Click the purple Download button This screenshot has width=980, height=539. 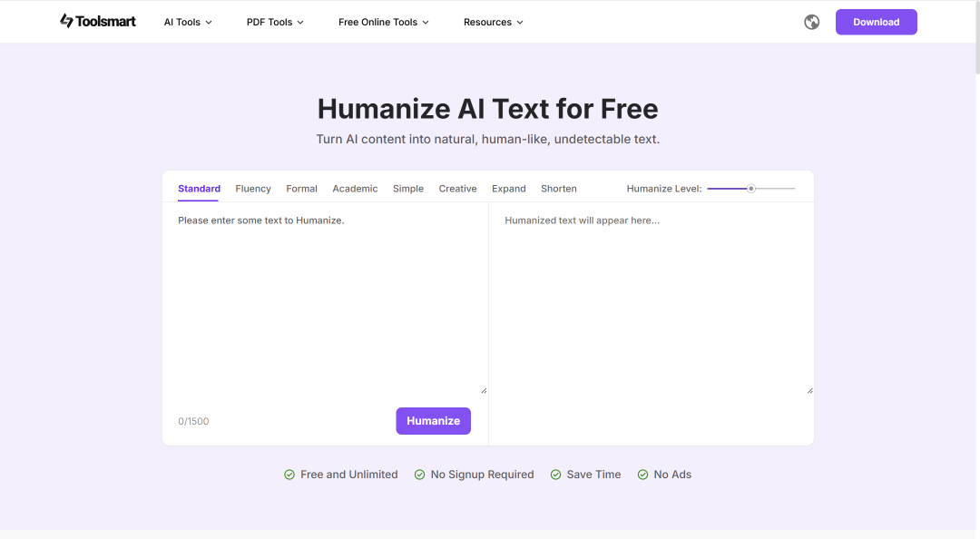coord(877,22)
